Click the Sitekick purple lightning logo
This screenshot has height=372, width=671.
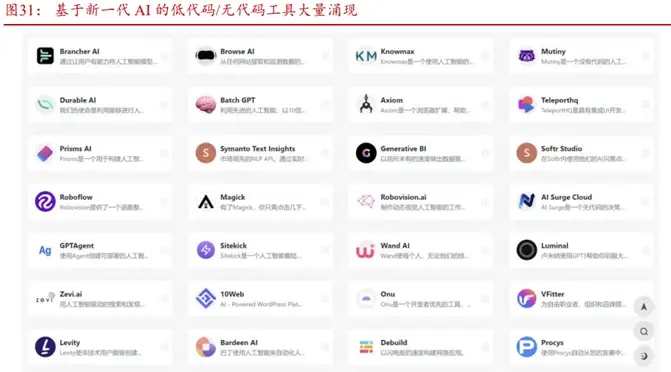[x=205, y=250]
